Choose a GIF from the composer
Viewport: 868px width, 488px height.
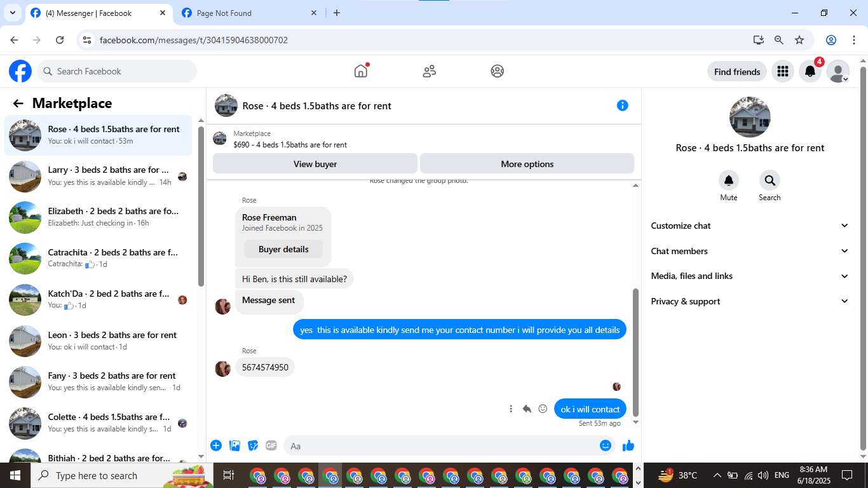tap(271, 445)
